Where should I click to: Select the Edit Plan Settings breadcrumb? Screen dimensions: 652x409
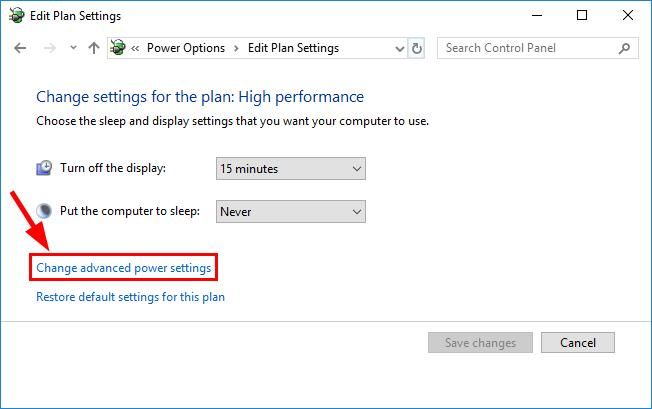[x=293, y=48]
